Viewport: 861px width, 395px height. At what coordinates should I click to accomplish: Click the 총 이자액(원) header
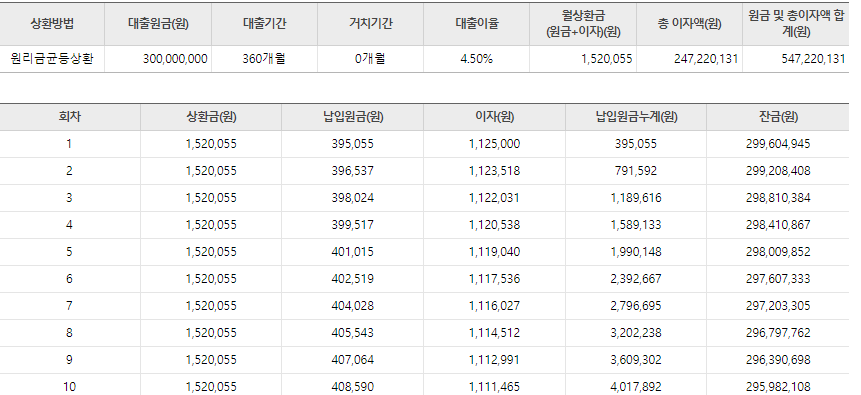[689, 24]
